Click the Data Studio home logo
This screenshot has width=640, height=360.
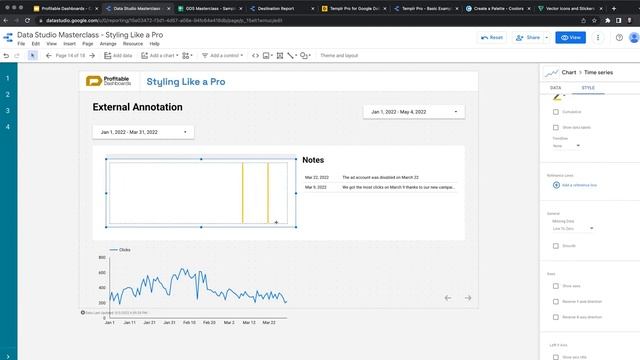click(x=8, y=38)
